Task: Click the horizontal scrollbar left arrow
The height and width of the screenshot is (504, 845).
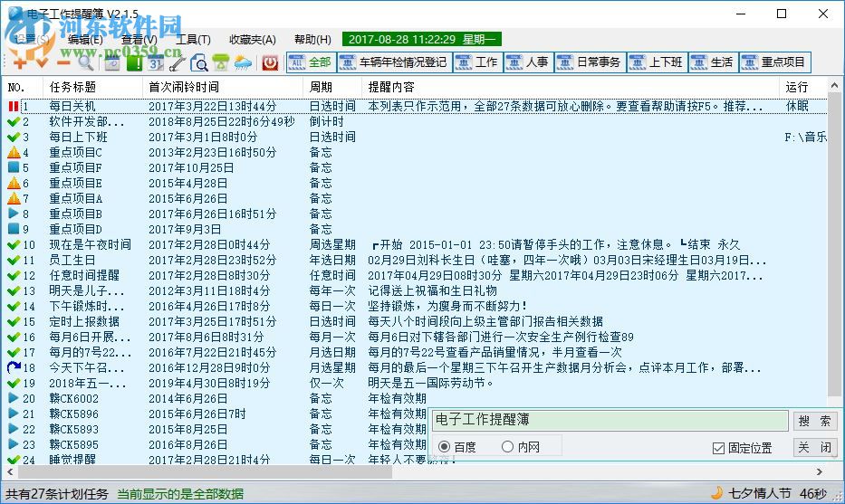Action: [10, 471]
